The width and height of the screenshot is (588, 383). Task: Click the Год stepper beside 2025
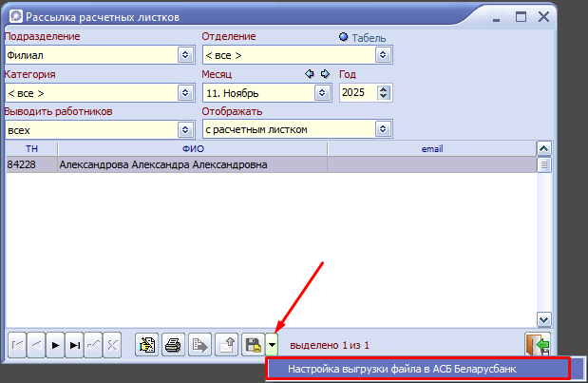[384, 92]
